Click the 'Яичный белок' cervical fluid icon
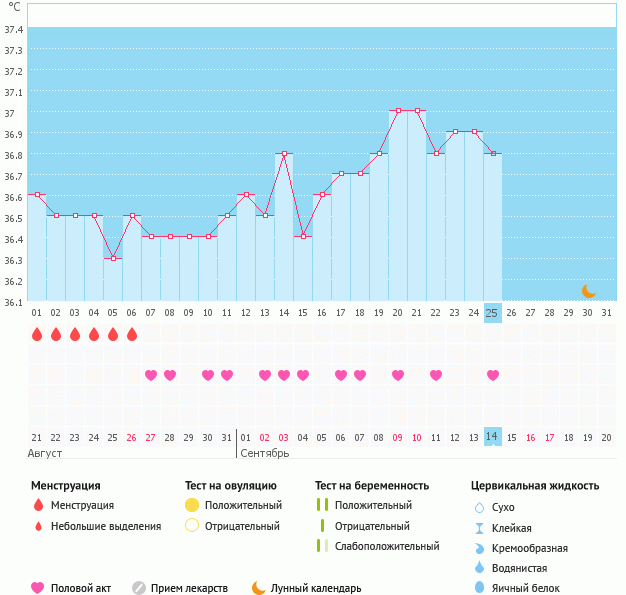Screen dimensions: 626x595 (479, 588)
